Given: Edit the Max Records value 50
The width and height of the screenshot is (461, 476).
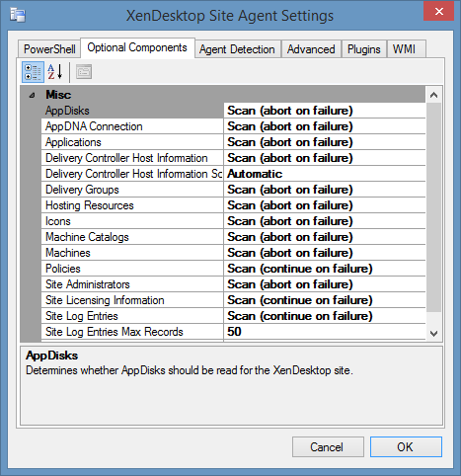Looking at the screenshot, I should click(x=325, y=332).
